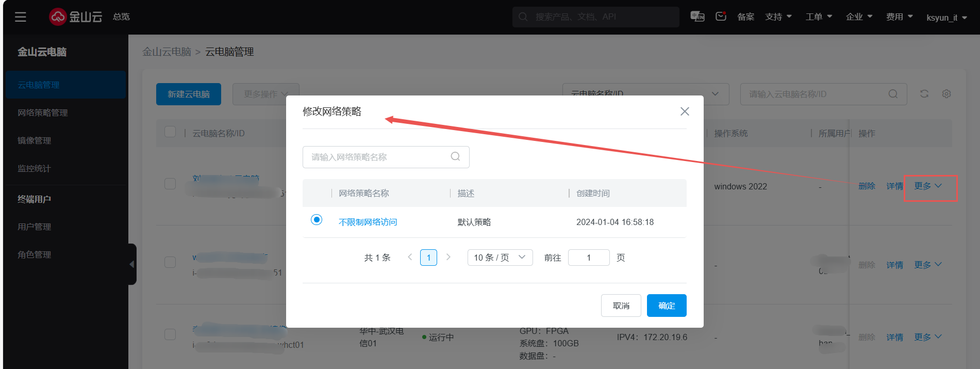Screen dimensions: 980x369
Task: Click the 确定 button
Action: pos(666,306)
